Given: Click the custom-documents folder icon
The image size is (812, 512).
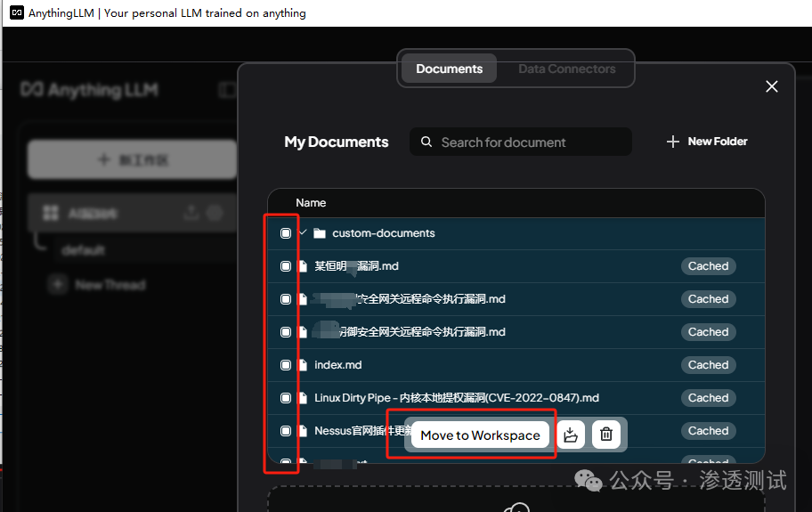Looking at the screenshot, I should click(320, 233).
